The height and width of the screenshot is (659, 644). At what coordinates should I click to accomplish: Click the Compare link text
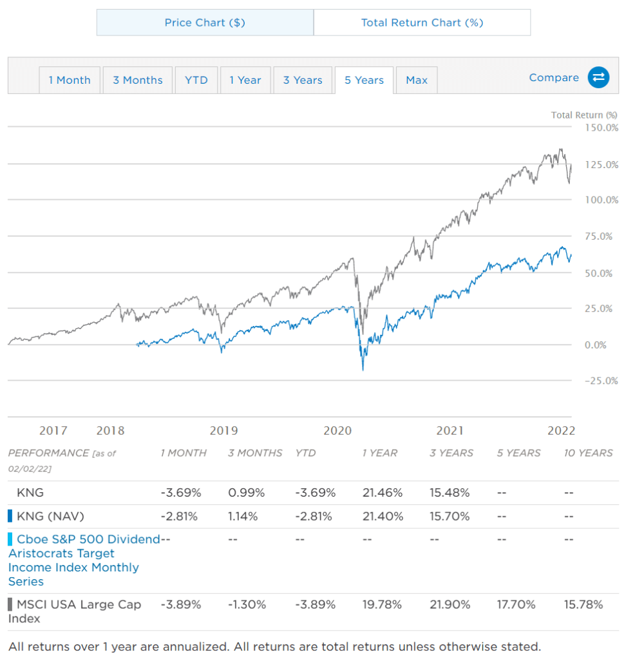[x=554, y=78]
